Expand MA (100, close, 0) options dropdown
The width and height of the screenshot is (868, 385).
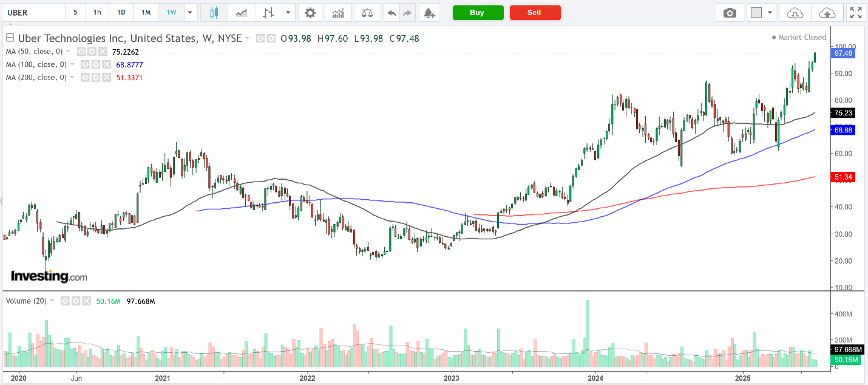point(72,64)
